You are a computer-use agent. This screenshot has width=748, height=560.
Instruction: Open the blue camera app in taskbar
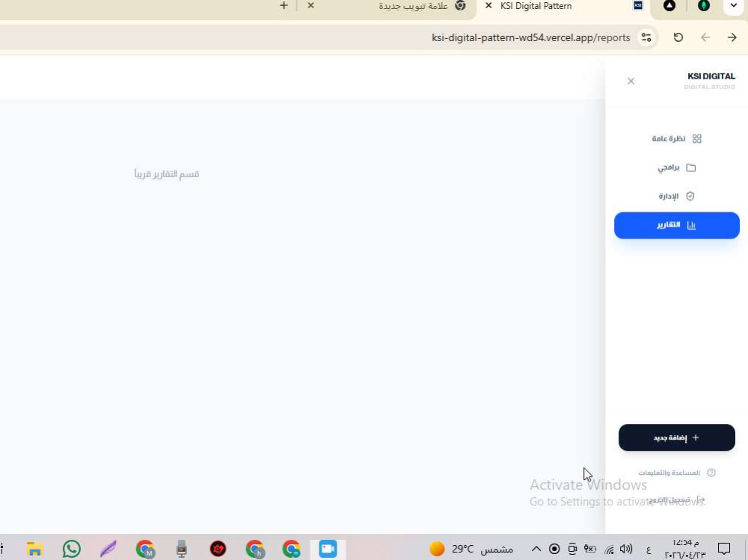pyautogui.click(x=328, y=549)
